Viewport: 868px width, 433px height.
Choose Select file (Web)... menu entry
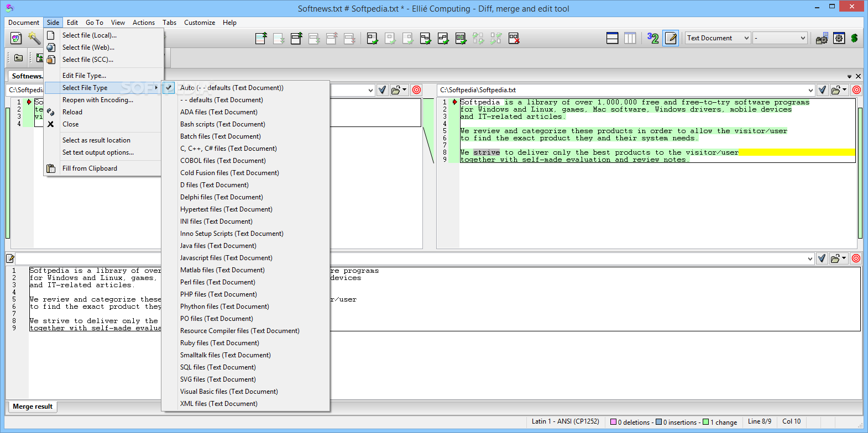104,47
